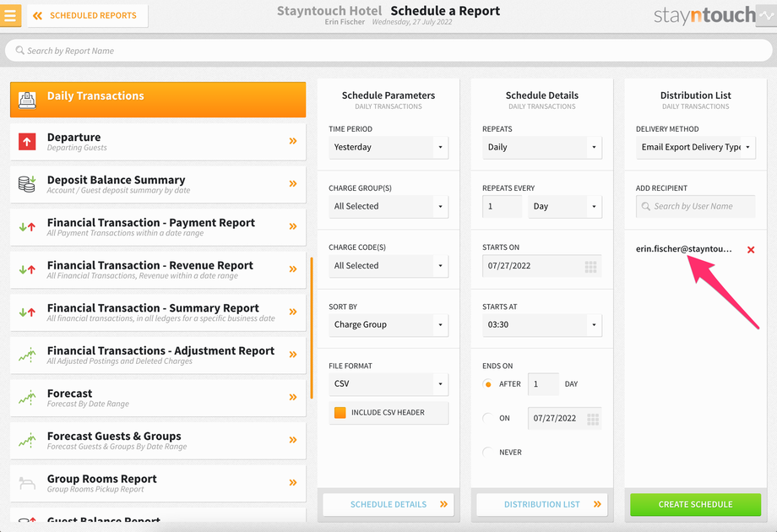Click chevron on Payment Report row
Screen dimensions: 777x532
point(293,226)
